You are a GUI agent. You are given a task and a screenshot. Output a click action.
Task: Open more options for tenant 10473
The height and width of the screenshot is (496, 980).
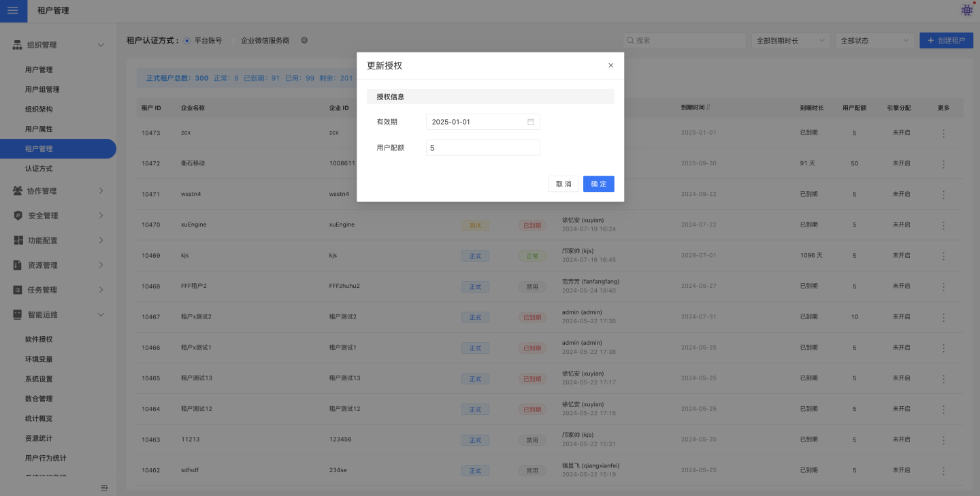click(943, 133)
